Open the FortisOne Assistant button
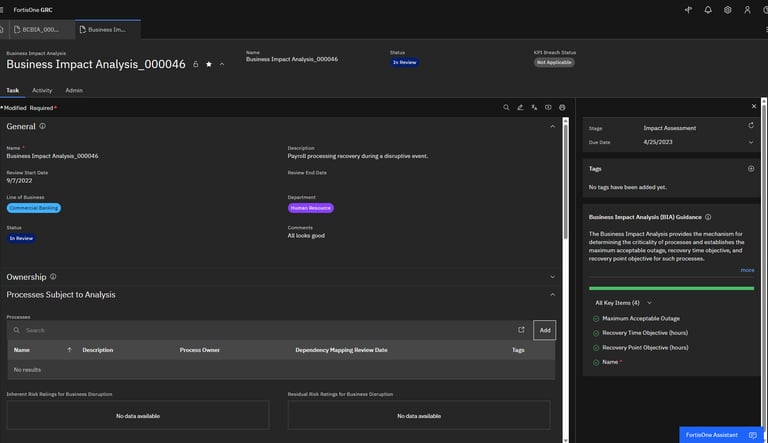Viewport: 768px width, 443px height. click(720, 435)
